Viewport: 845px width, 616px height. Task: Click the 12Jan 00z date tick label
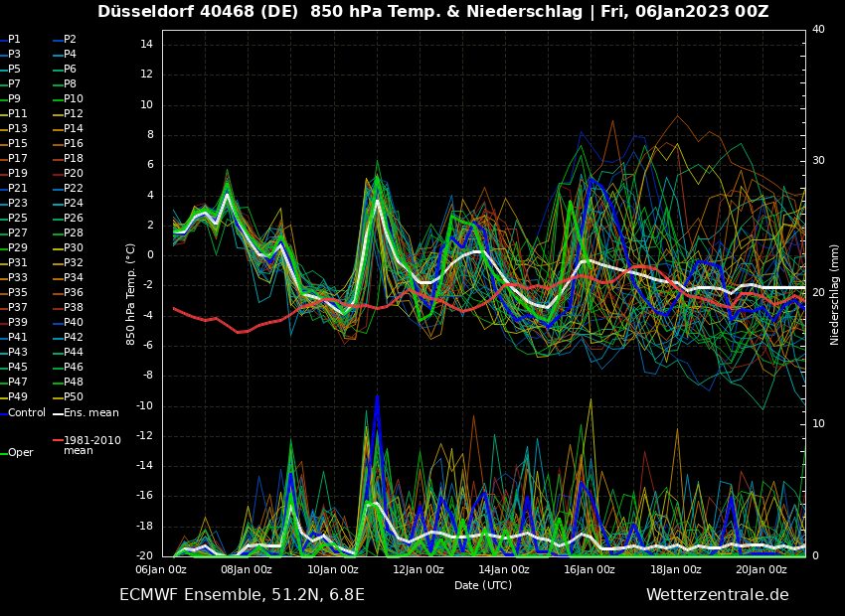(419, 569)
